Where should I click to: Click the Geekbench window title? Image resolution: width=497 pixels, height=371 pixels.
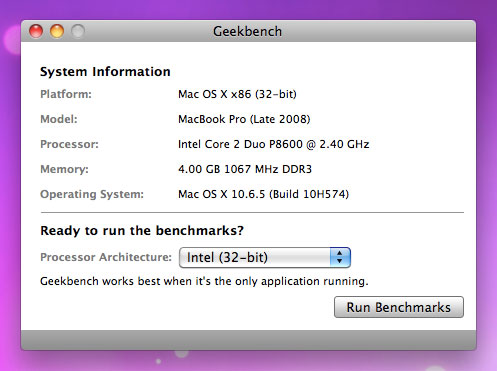(x=248, y=31)
